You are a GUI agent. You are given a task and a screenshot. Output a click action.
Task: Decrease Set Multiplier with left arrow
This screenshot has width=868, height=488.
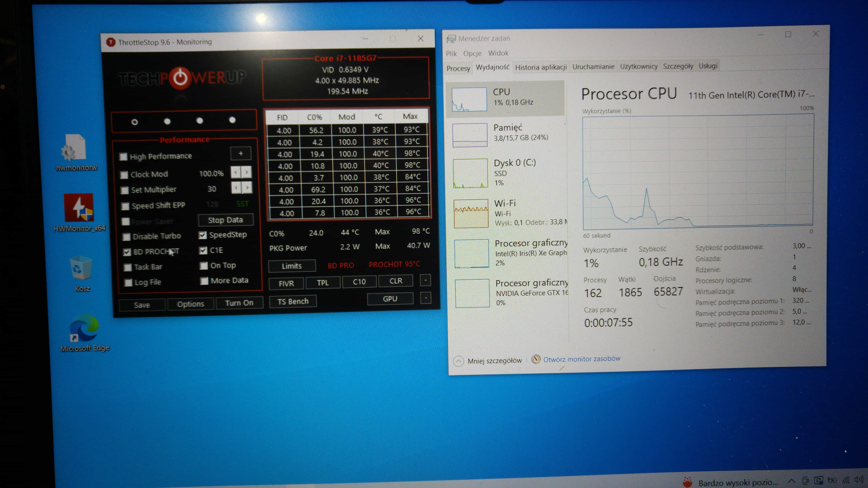(x=237, y=188)
